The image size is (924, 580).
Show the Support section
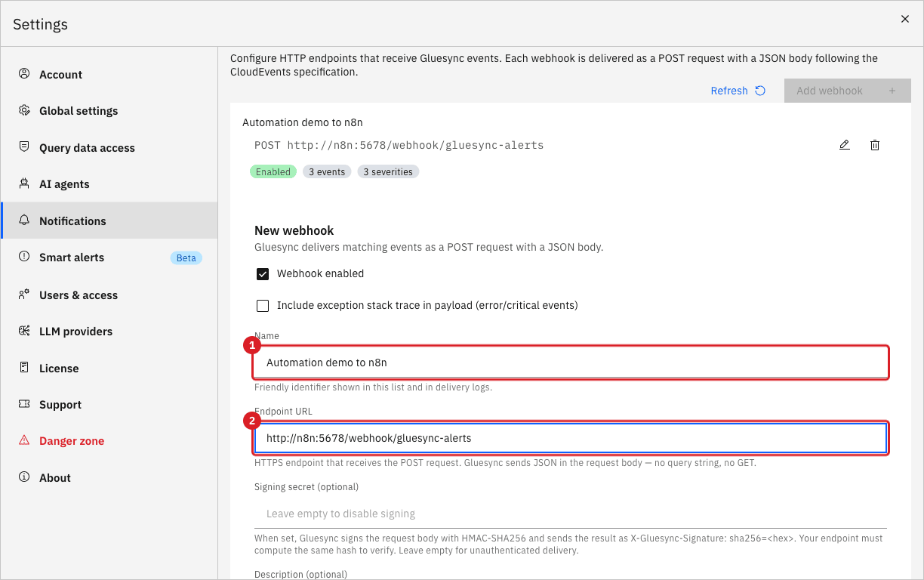point(109,404)
